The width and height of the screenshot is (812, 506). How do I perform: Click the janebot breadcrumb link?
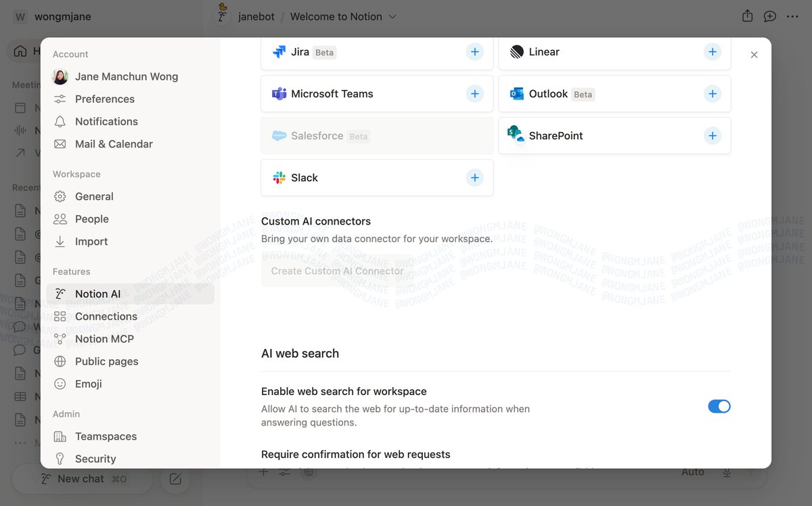point(256,16)
